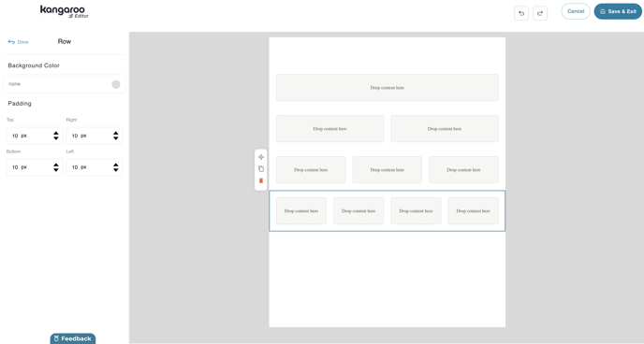
Task: Delete the selected row with trash icon
Action: [x=261, y=180]
